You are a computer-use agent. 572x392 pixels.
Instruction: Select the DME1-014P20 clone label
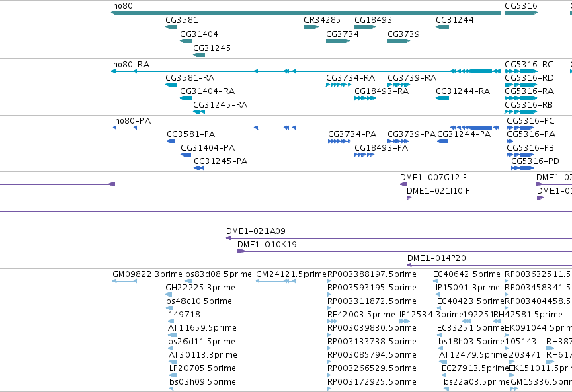437,258
